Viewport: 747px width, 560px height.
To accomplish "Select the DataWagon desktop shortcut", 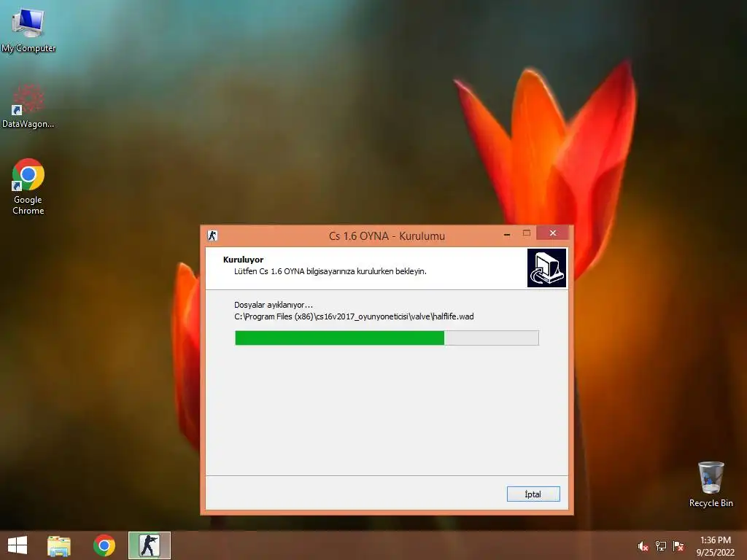I will click(x=28, y=106).
